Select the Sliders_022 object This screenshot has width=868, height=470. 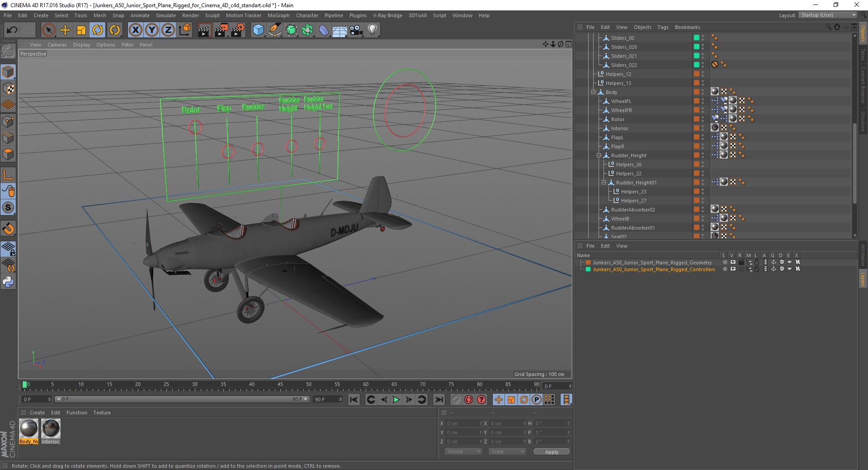624,65
